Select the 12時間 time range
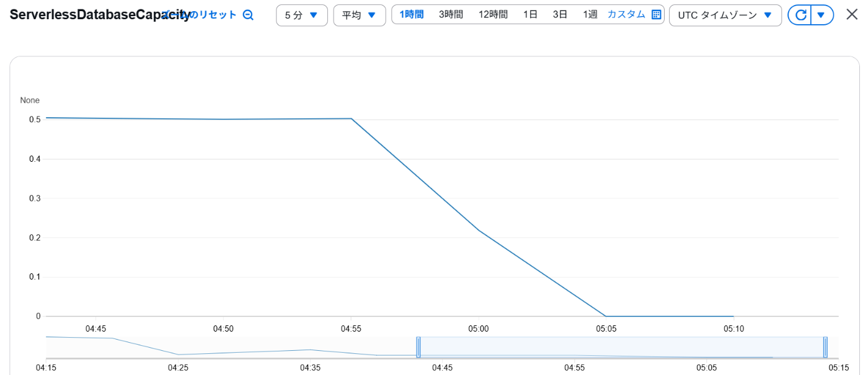The width and height of the screenshot is (868, 375). click(493, 14)
